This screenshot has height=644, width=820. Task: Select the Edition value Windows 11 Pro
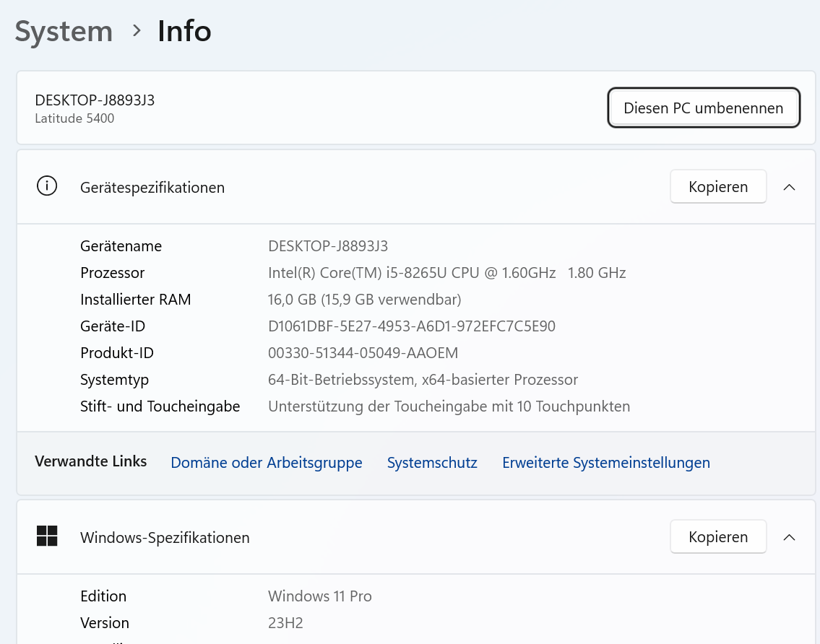(x=319, y=596)
